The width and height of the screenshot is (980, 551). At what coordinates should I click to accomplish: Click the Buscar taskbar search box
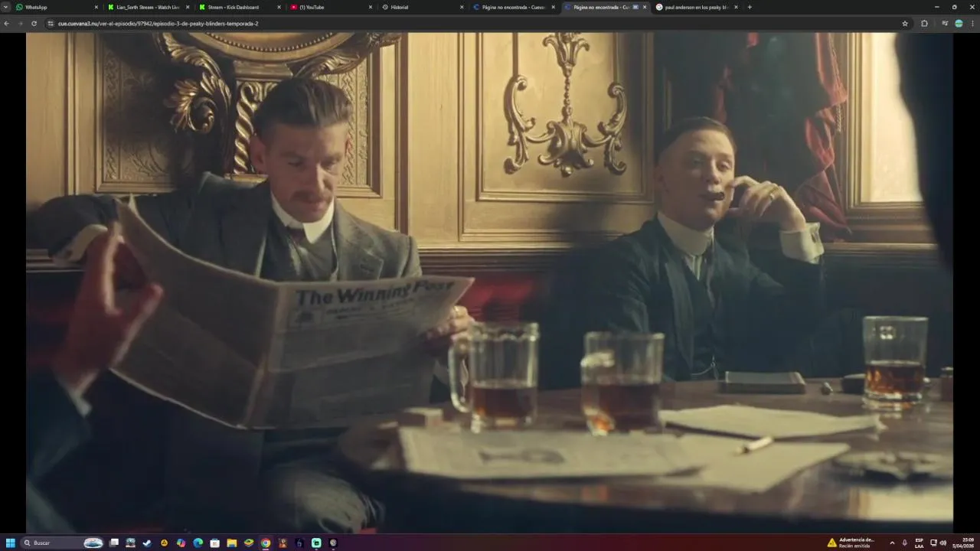pos(63,543)
